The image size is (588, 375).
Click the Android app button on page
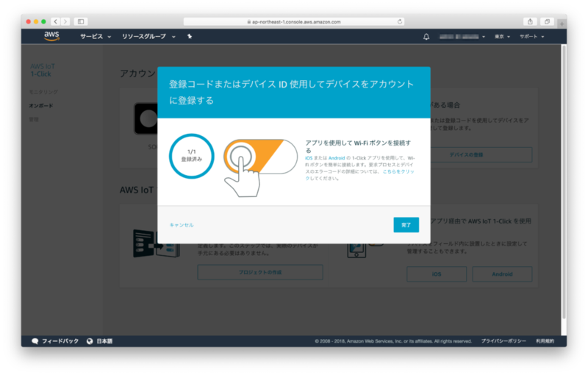[502, 274]
